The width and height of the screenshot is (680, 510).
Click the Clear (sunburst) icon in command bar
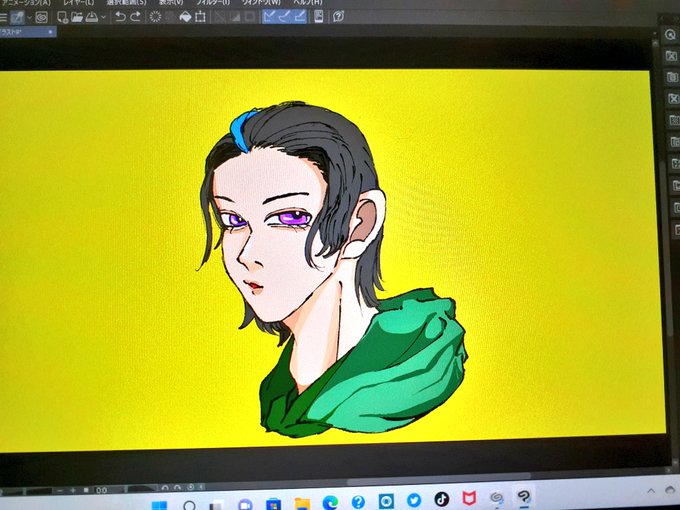point(155,17)
